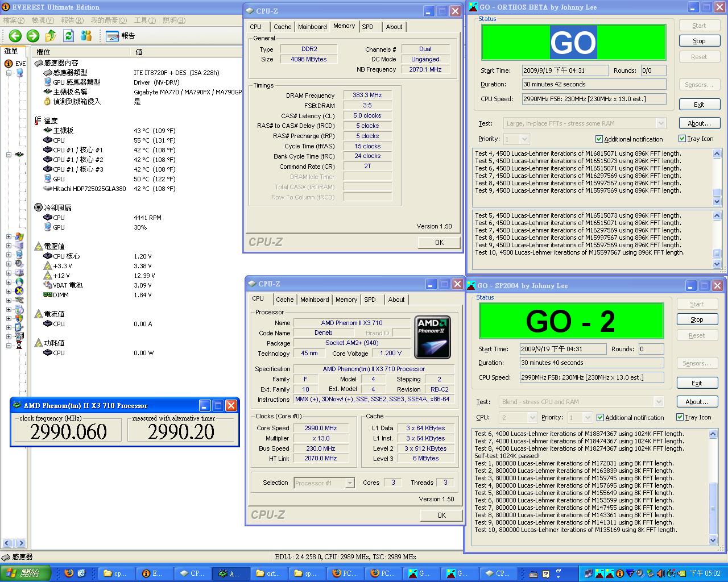The image size is (728, 582).
Task: Click Stop button in SP2004 window
Action: [x=697, y=319]
